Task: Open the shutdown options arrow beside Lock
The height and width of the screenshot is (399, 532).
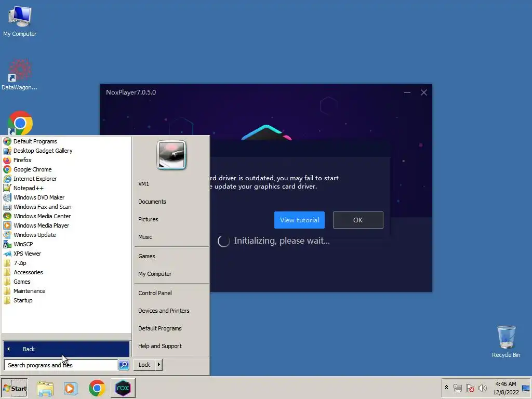Action: point(159,365)
